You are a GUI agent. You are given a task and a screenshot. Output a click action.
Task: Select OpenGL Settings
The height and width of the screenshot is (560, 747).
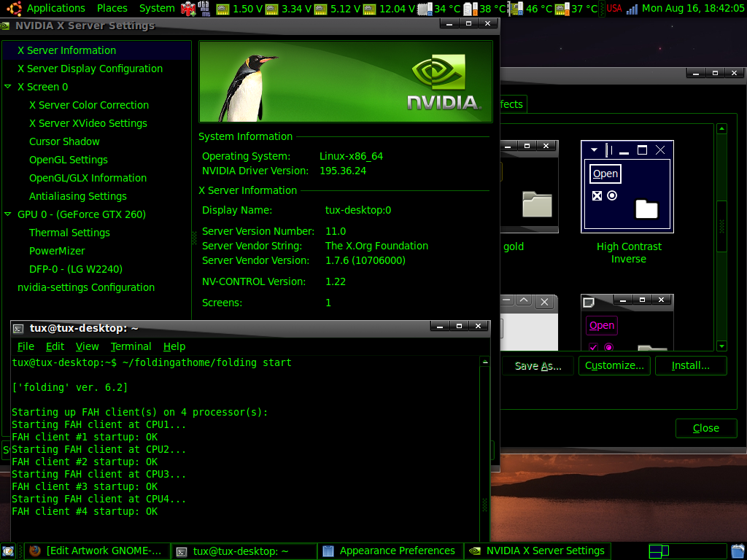pos(69,160)
